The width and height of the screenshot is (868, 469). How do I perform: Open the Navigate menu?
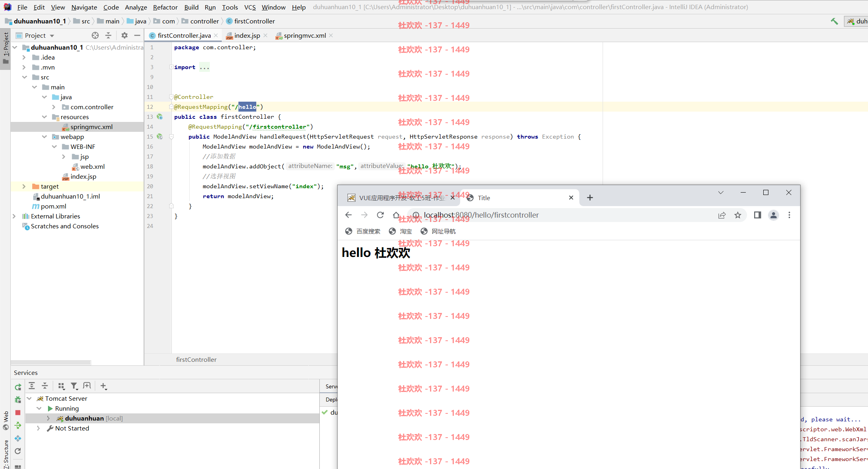(84, 7)
